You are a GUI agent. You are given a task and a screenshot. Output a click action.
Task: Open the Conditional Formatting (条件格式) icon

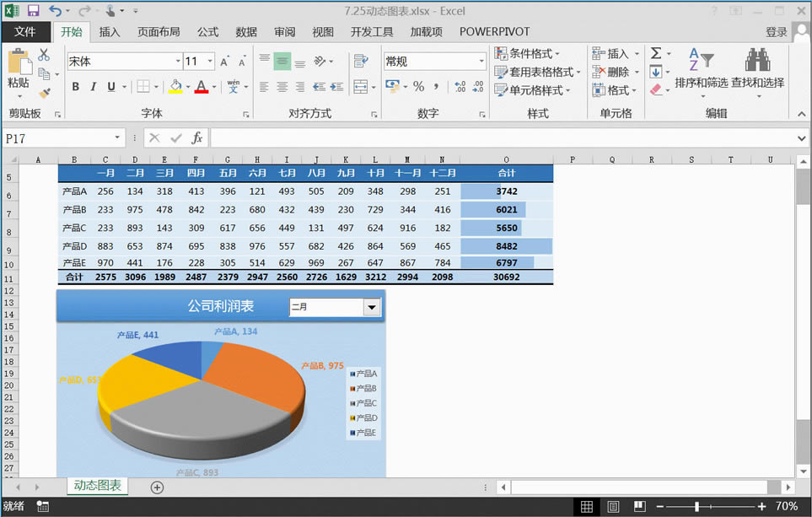point(503,52)
